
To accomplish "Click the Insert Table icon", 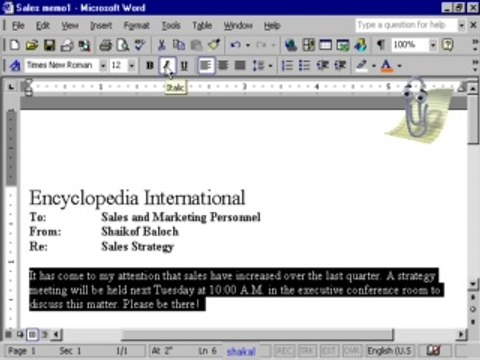I will (x=326, y=45).
